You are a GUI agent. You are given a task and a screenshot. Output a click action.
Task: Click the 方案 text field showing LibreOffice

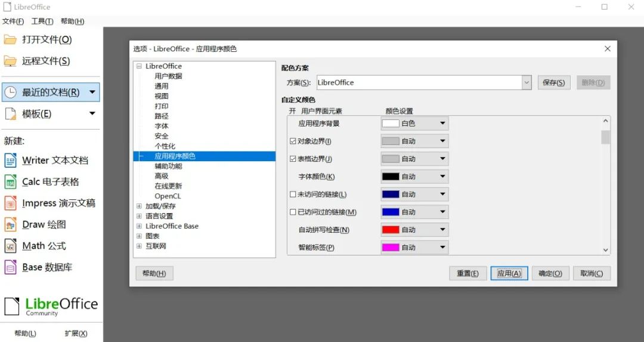click(419, 82)
